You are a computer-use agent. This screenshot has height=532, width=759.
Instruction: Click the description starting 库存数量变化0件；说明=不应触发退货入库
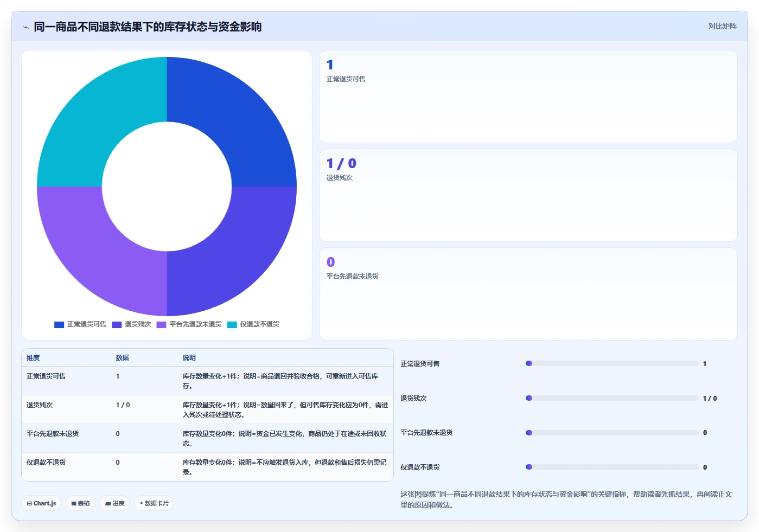coord(285,467)
